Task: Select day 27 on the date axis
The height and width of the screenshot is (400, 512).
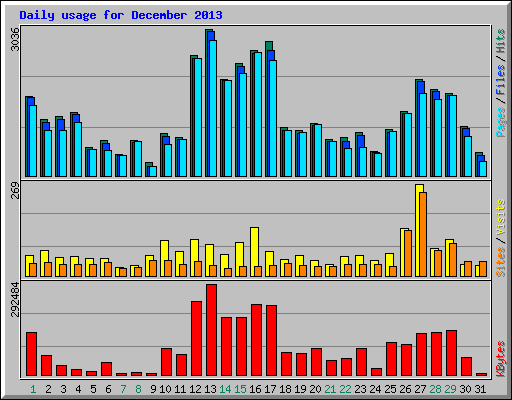Action: click(420, 389)
